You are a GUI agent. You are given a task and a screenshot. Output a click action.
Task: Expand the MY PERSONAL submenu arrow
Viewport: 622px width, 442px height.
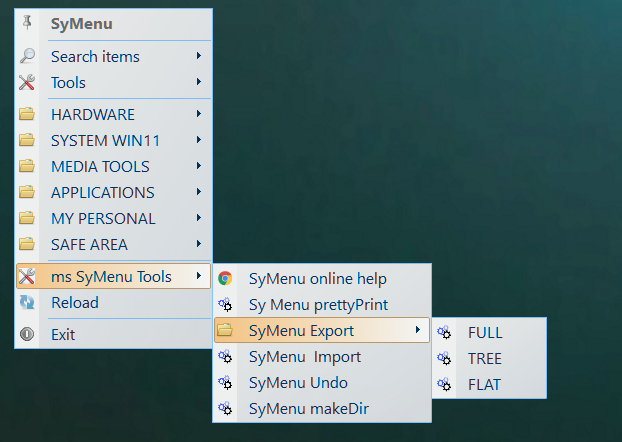tap(199, 218)
